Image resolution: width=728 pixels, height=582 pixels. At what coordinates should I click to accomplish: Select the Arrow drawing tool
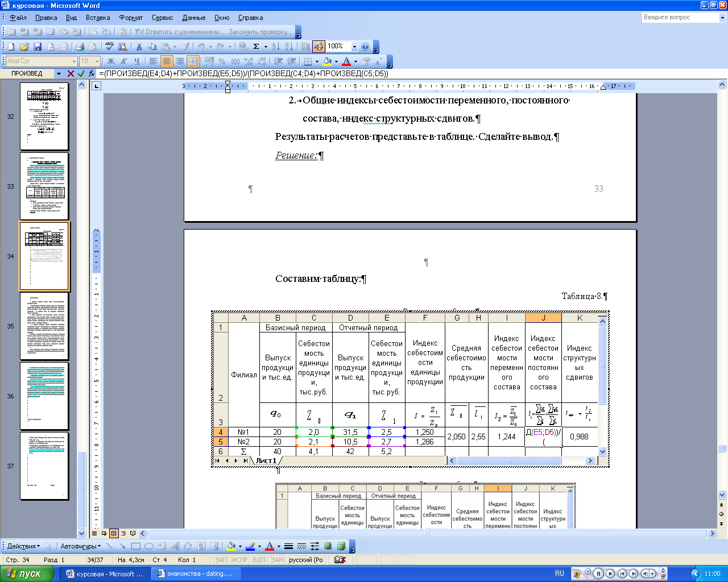(122, 546)
